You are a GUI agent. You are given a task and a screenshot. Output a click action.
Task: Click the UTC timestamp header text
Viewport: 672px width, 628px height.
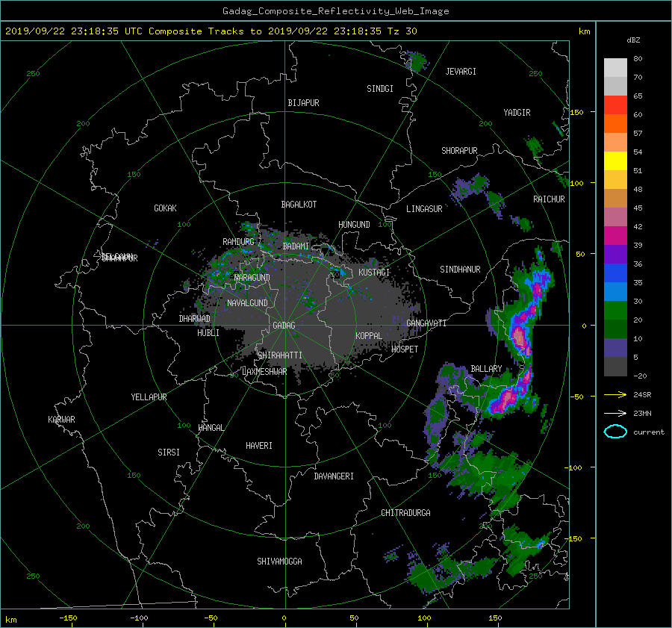(211, 31)
